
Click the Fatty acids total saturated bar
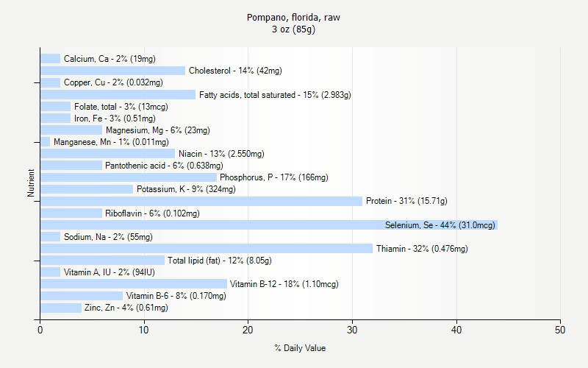118,95
